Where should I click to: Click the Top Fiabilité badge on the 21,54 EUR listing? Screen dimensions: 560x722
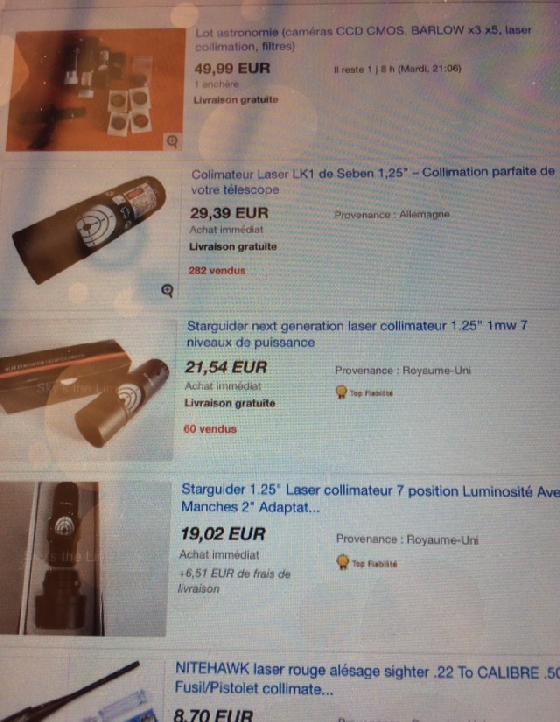click(x=364, y=393)
